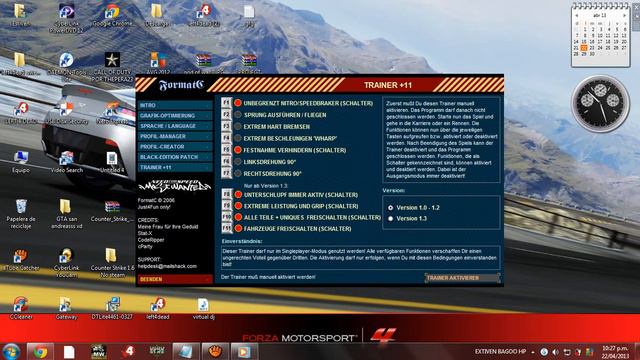Screen dimensions: 640x360
Task: Open Left 4 Dead taskbar icon
Action: (128, 351)
